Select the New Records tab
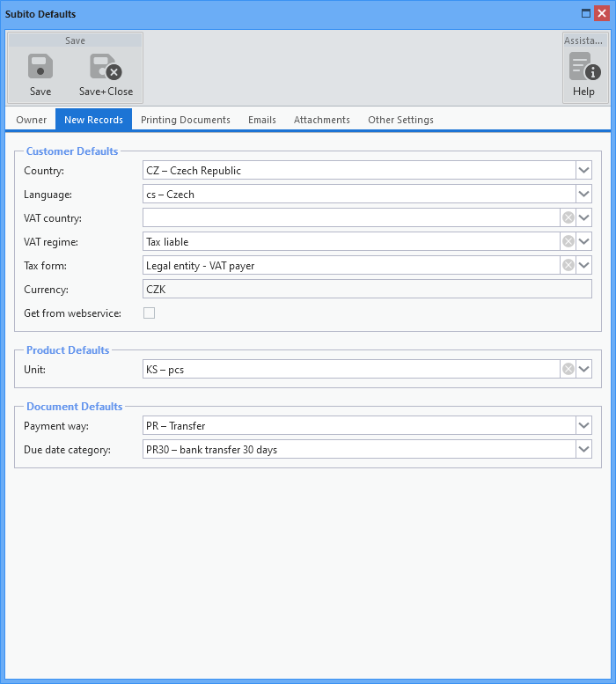 pos(94,120)
